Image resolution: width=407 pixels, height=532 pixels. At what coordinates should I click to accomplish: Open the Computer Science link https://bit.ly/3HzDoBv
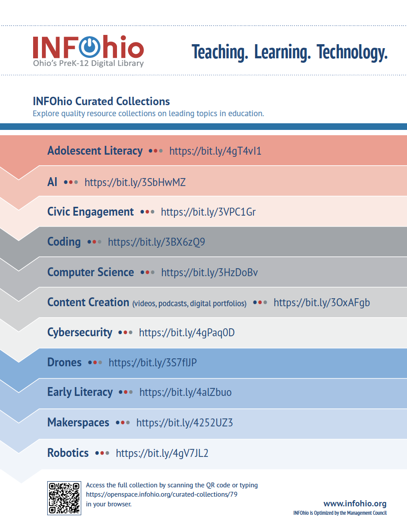210,273
